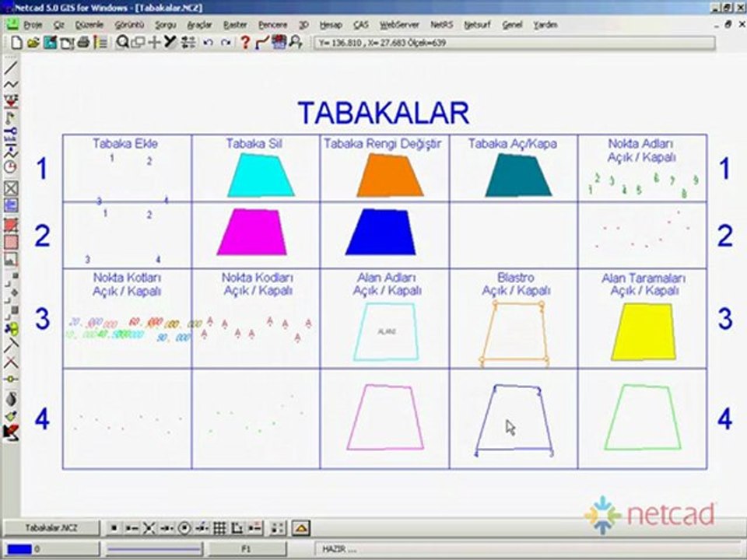Toggle the single point snap mode
The height and width of the screenshot is (560, 747).
click(114, 527)
